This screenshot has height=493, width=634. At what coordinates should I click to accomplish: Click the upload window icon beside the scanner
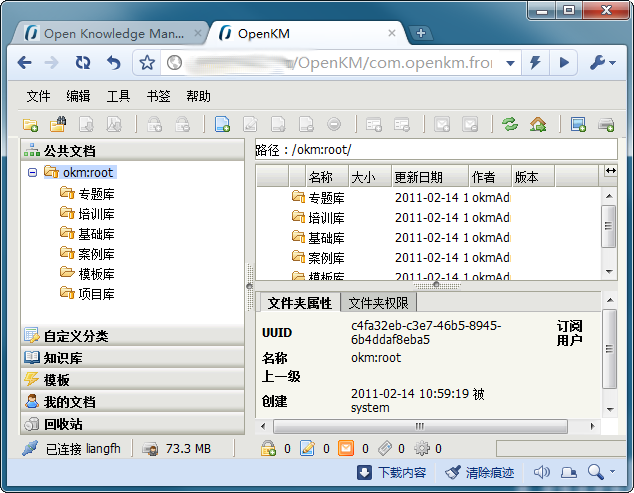(x=578, y=124)
